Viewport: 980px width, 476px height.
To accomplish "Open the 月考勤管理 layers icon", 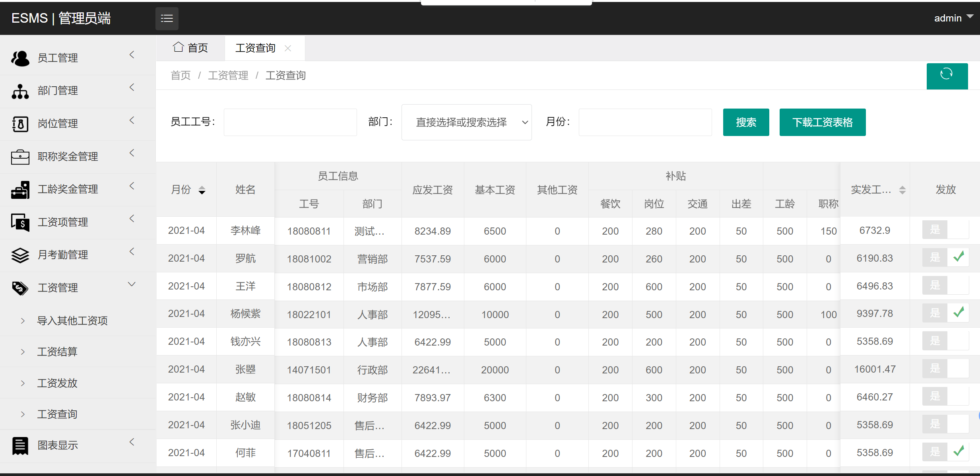I will click(x=20, y=255).
